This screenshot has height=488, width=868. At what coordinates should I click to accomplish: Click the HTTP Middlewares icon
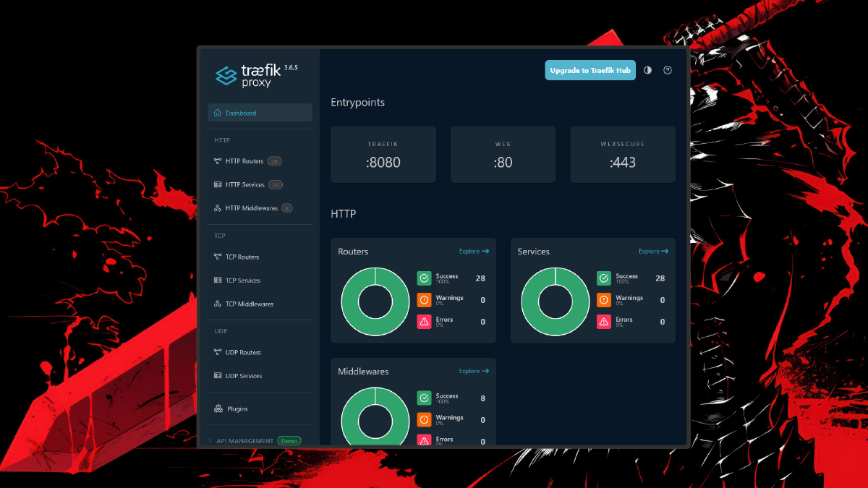(218, 208)
